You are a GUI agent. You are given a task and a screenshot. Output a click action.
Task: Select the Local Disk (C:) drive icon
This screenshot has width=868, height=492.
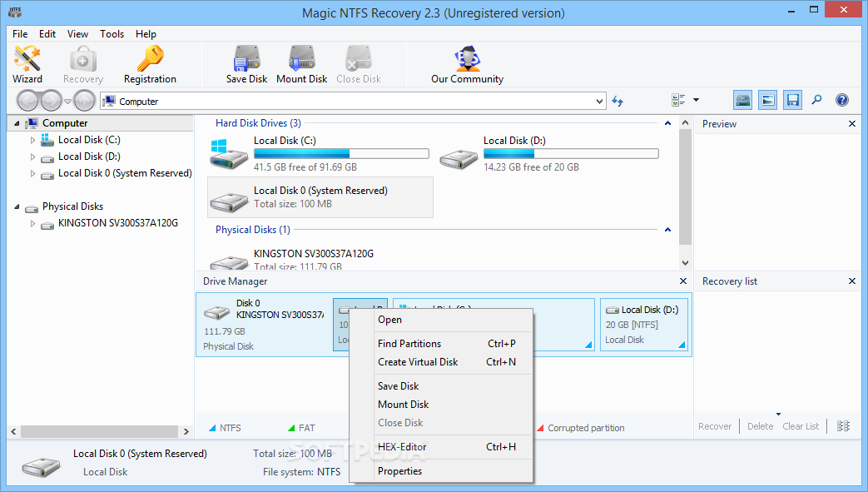click(x=229, y=154)
